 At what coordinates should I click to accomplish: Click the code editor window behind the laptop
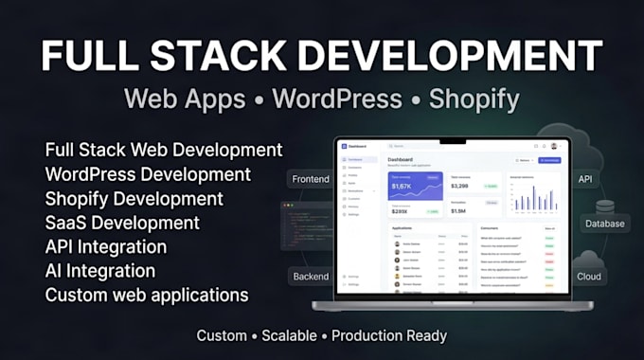pos(307,225)
